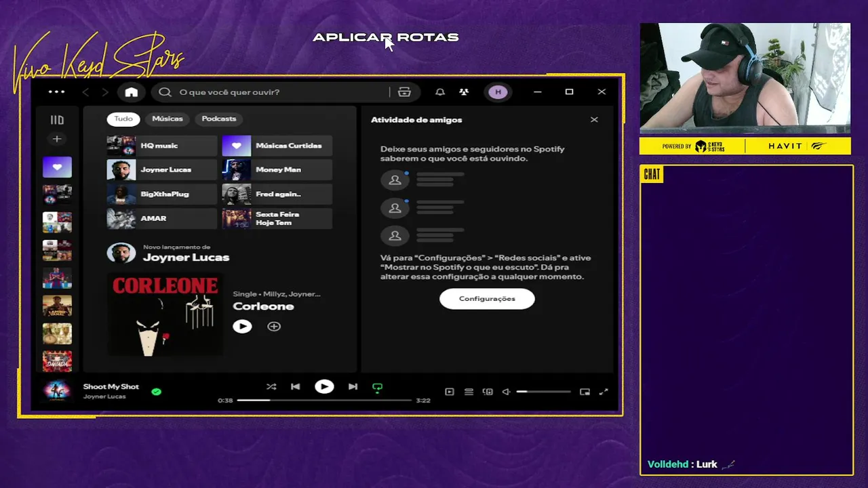This screenshot has height=488, width=868.
Task: Open the profile avatar H menu
Action: point(498,92)
